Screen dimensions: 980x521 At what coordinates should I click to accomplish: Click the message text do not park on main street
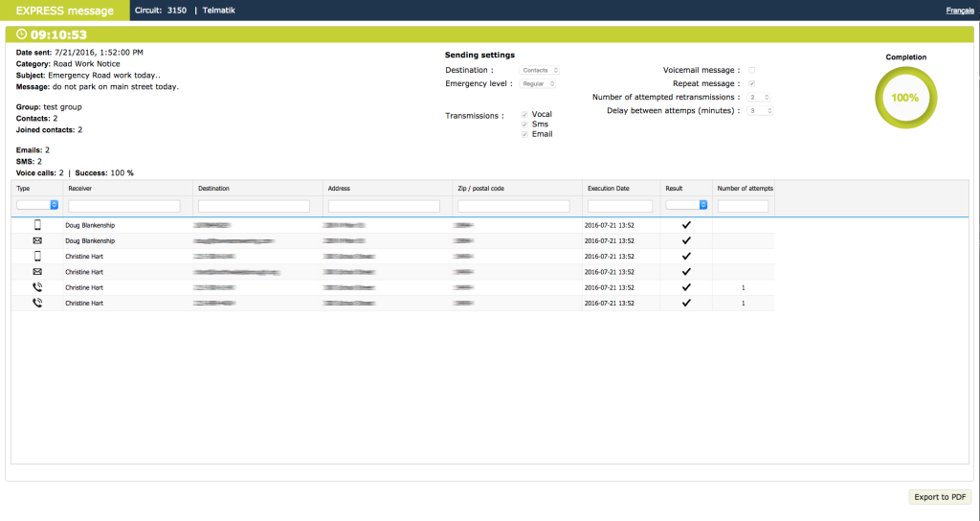pos(116,87)
